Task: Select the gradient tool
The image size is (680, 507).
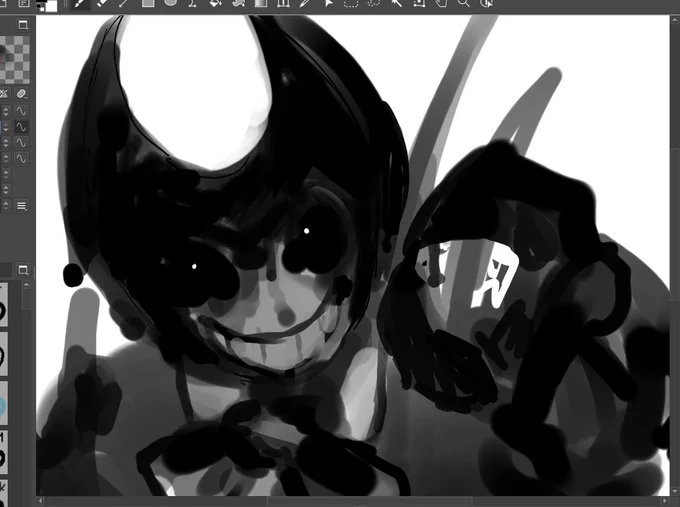Action: [x=261, y=3]
